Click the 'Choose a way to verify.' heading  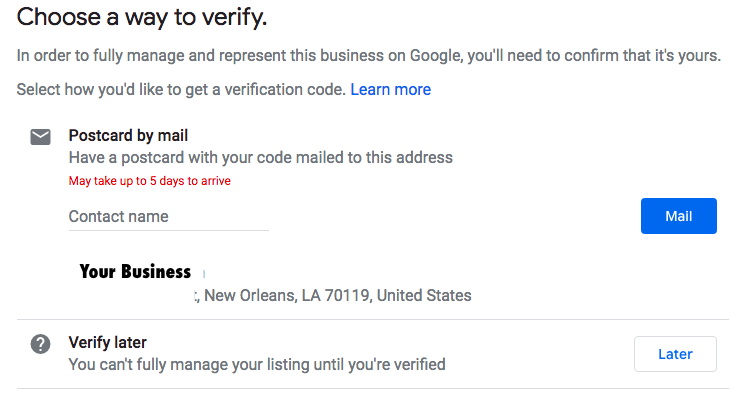[x=142, y=17]
